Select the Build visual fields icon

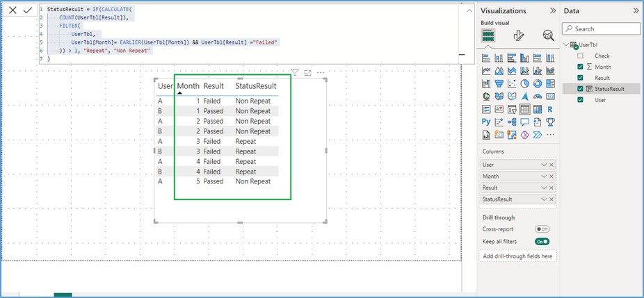(488, 35)
